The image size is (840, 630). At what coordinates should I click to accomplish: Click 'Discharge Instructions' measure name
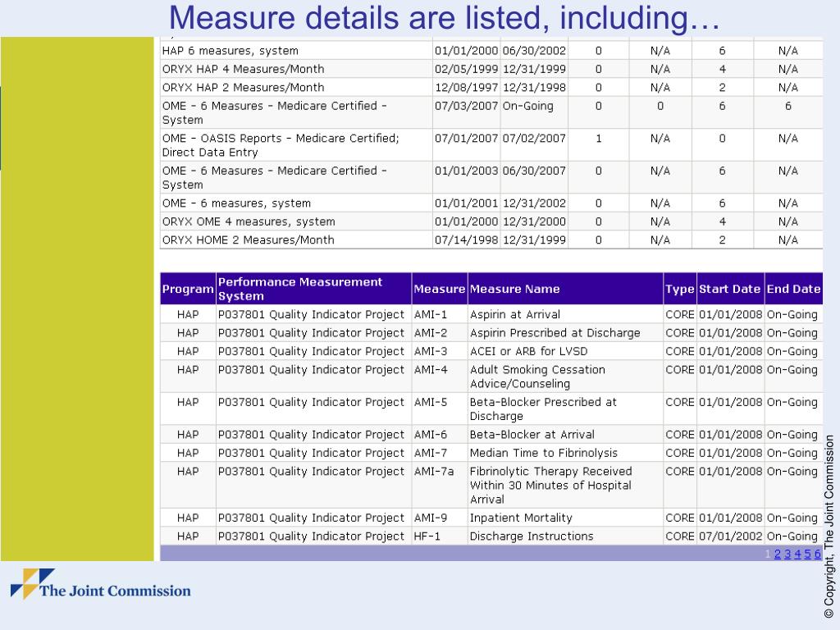(x=532, y=536)
